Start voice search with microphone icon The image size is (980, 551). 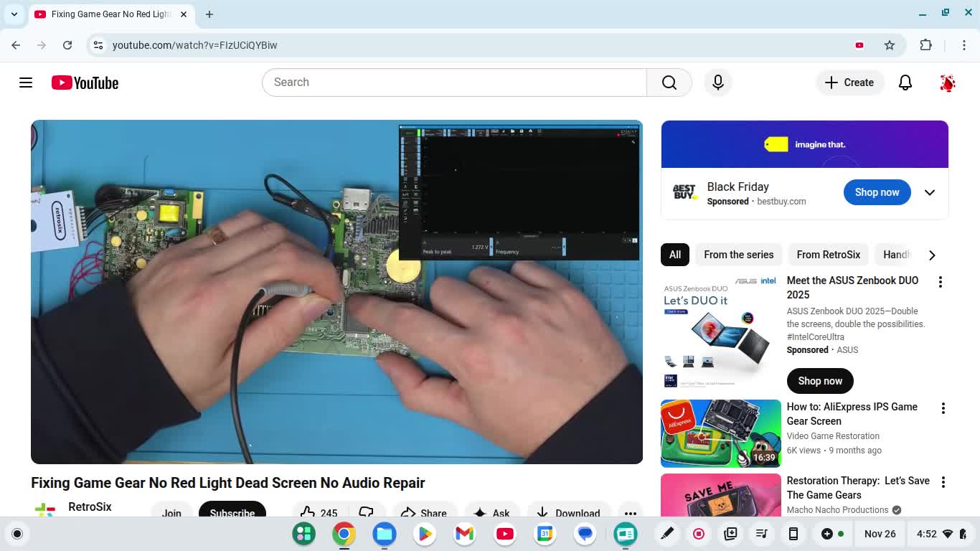pos(717,83)
